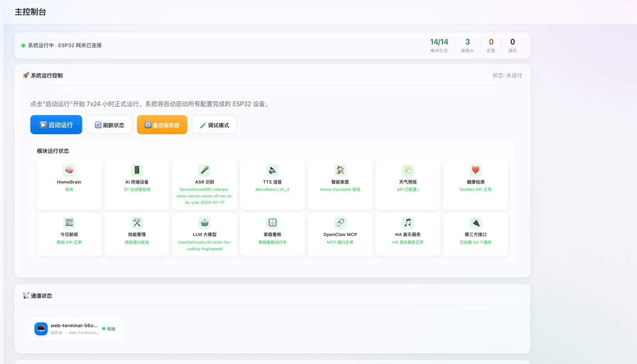Click the 刷新状态 button
The height and width of the screenshot is (364, 637).
pyautogui.click(x=109, y=125)
